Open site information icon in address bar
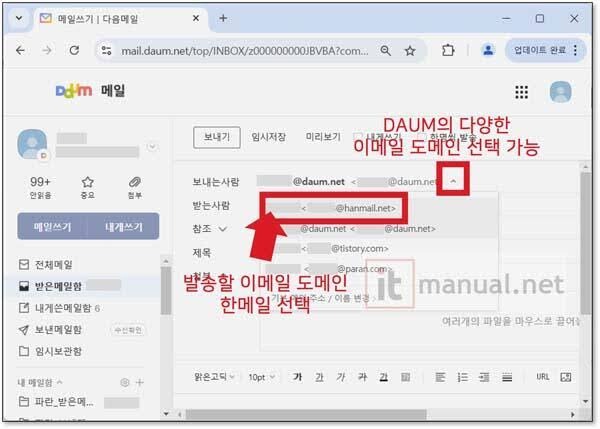 [x=106, y=50]
